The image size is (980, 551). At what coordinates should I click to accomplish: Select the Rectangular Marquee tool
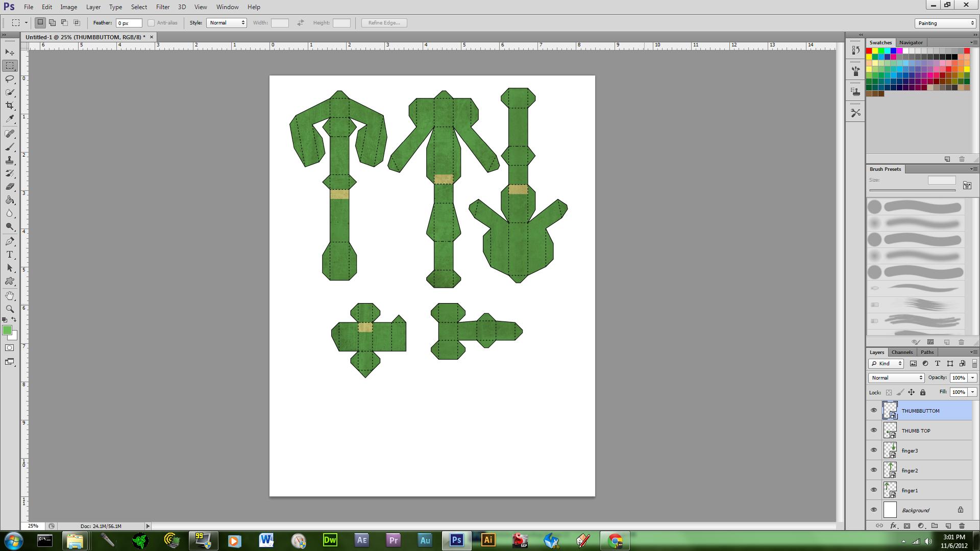click(x=10, y=66)
